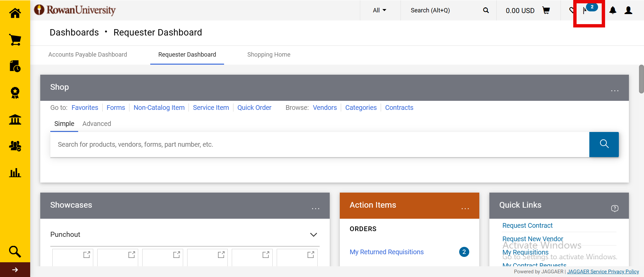Collapse the Punchout section chevron
644x277 pixels.
click(314, 234)
